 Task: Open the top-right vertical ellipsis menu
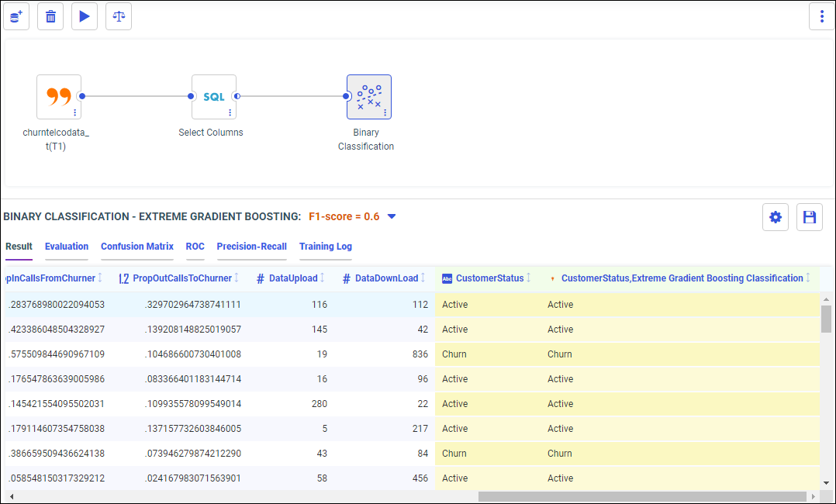pos(821,16)
